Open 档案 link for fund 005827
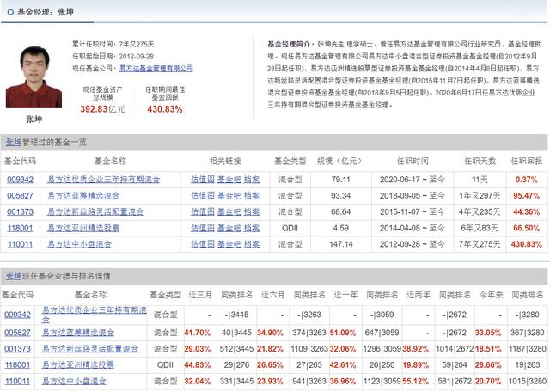The image size is (550, 392). click(x=252, y=196)
